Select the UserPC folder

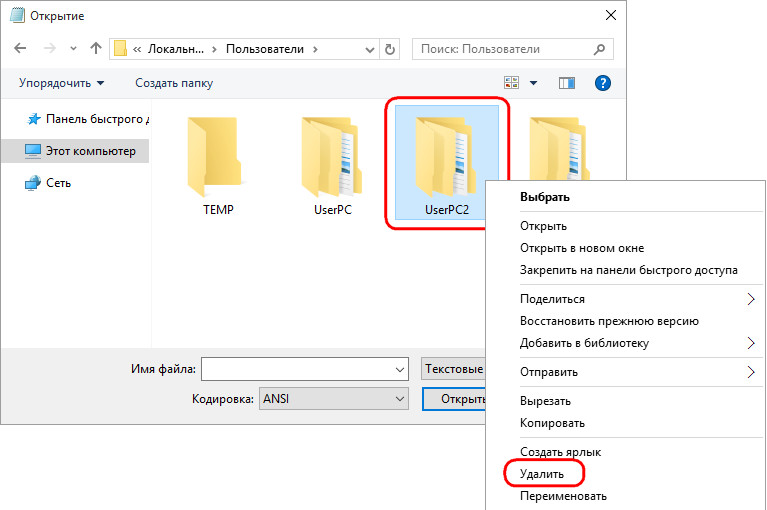pos(333,158)
